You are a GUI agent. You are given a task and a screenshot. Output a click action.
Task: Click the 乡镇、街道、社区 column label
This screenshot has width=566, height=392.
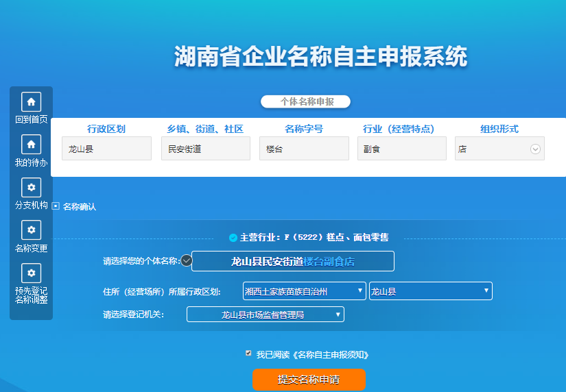click(x=205, y=129)
